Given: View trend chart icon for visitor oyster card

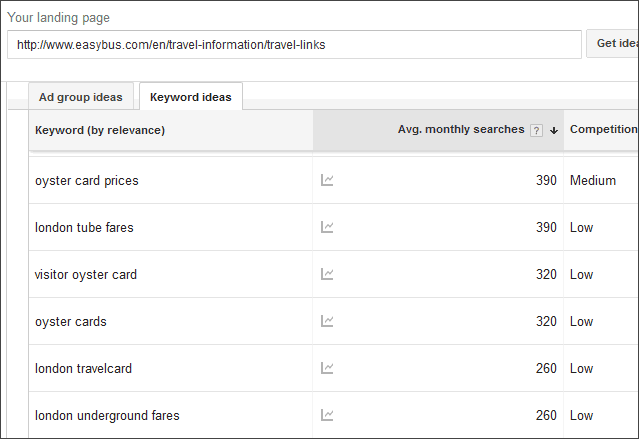Looking at the screenshot, I should (327, 274).
